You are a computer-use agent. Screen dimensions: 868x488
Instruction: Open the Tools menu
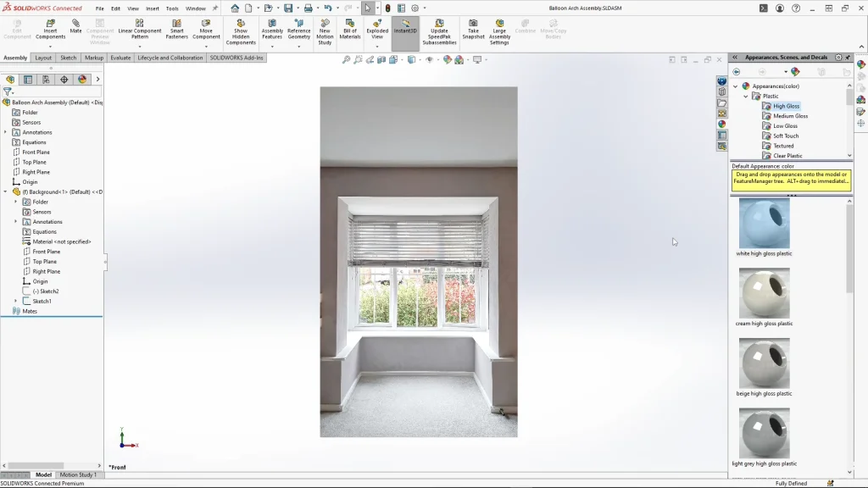point(172,8)
